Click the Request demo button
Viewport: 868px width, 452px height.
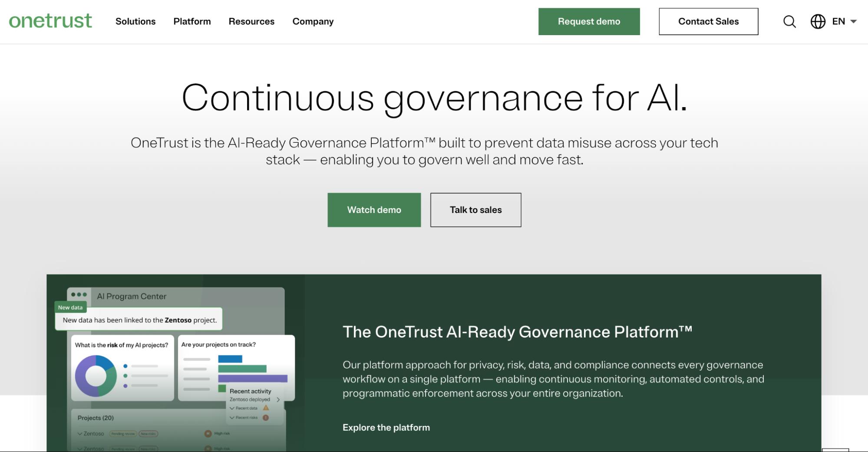[x=589, y=21]
